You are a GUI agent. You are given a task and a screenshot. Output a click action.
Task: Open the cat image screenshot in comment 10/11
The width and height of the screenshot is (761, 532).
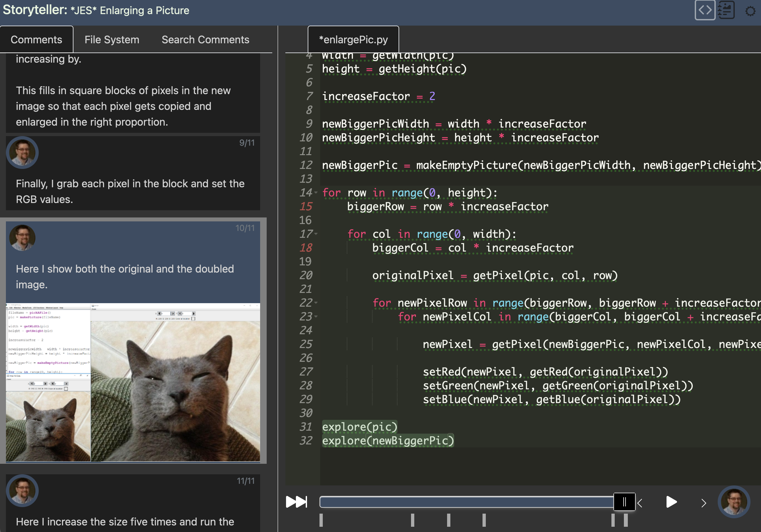(x=133, y=382)
